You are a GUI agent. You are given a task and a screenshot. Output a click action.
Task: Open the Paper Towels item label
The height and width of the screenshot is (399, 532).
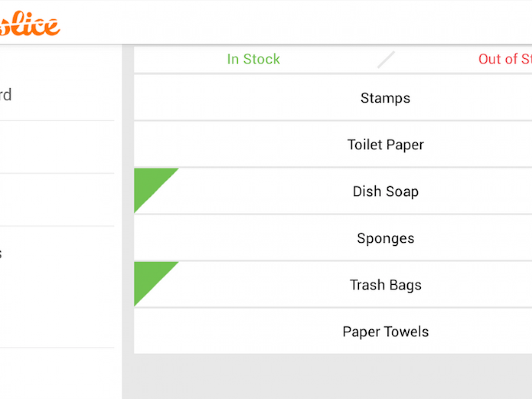click(385, 332)
